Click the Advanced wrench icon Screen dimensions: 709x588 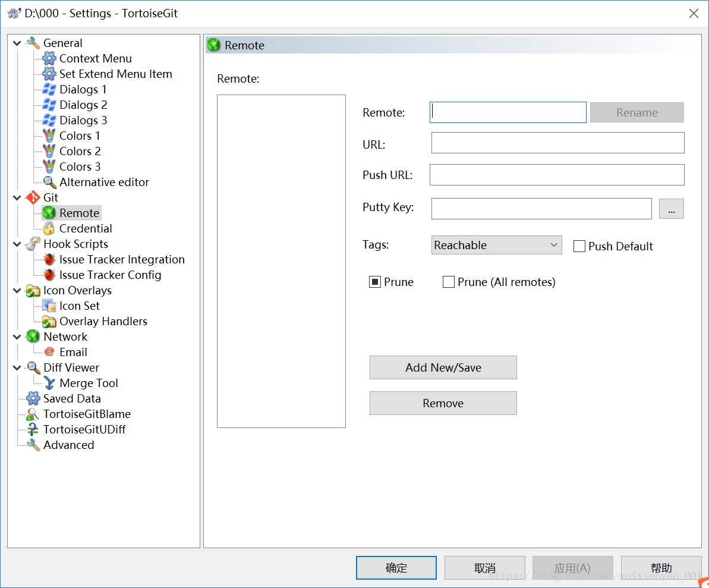(33, 445)
